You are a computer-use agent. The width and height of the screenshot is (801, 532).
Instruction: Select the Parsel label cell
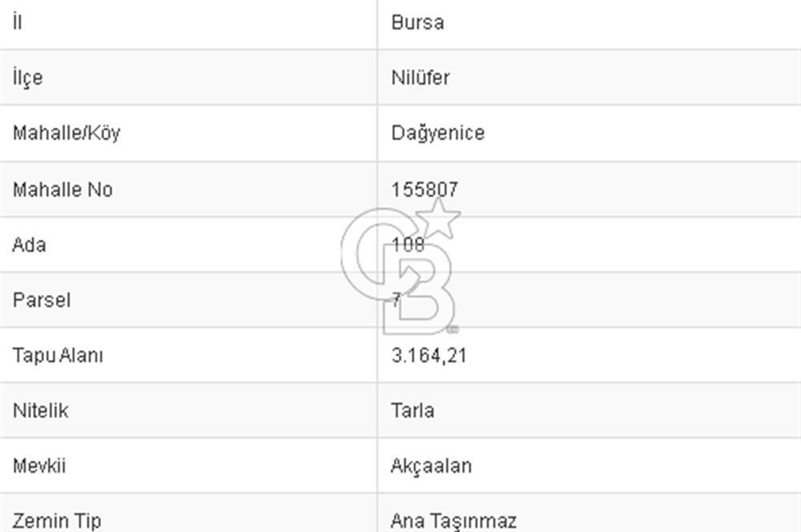pyautogui.click(x=42, y=300)
